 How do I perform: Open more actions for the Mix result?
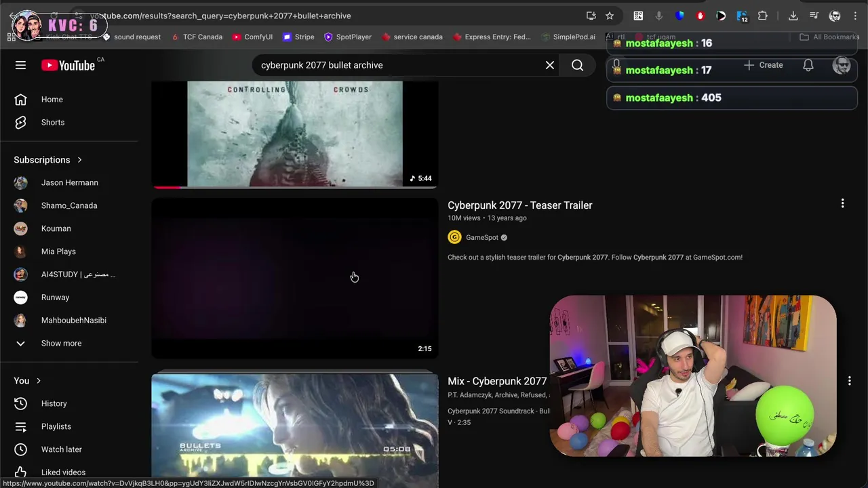[x=849, y=382]
